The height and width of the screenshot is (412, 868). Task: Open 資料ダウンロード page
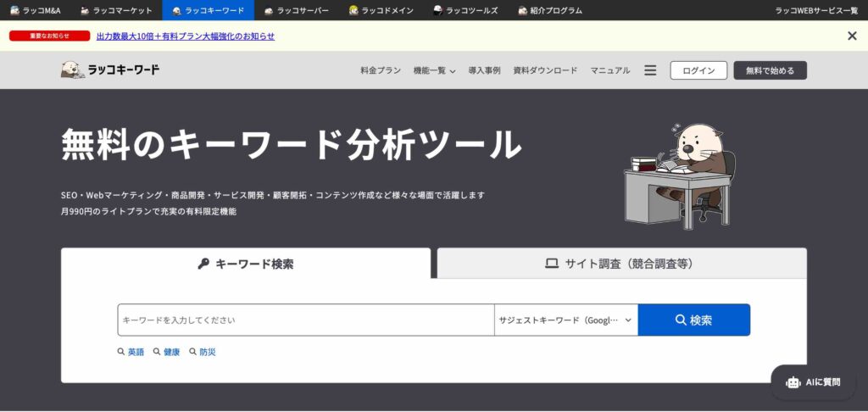coord(545,70)
